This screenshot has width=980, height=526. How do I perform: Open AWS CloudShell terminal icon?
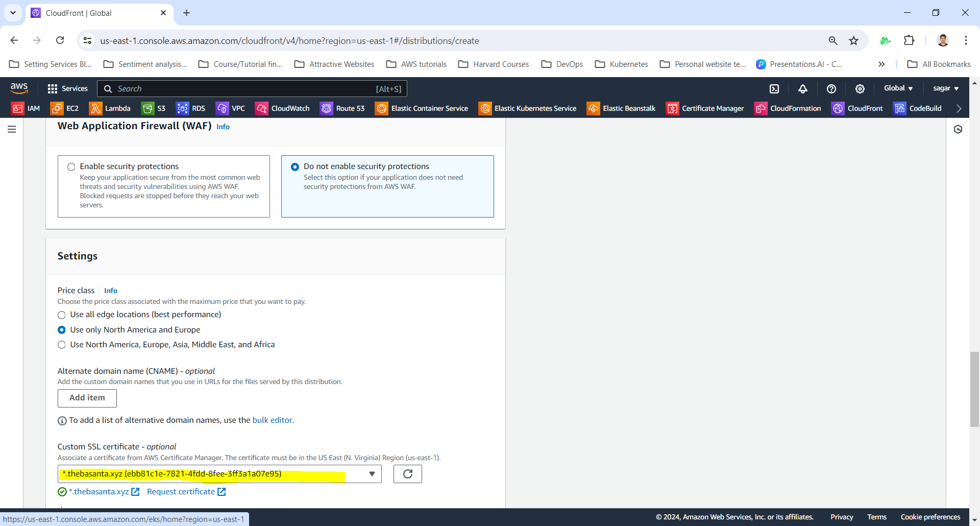pos(774,89)
